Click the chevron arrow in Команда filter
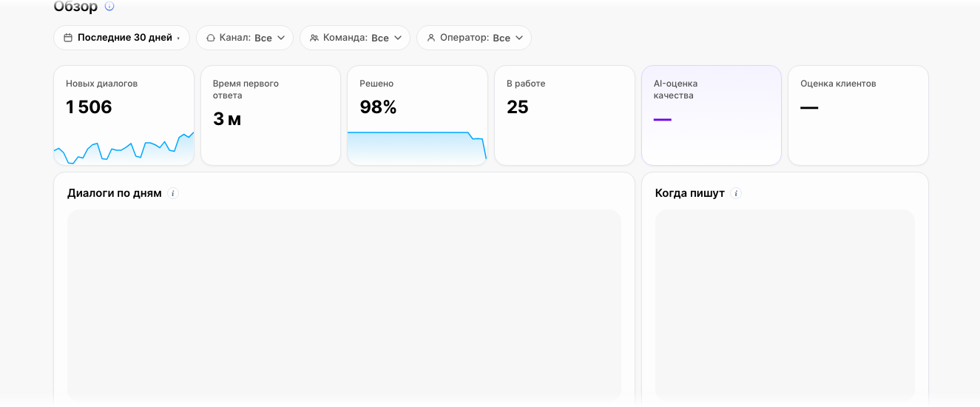This screenshot has width=980, height=407. (x=398, y=38)
